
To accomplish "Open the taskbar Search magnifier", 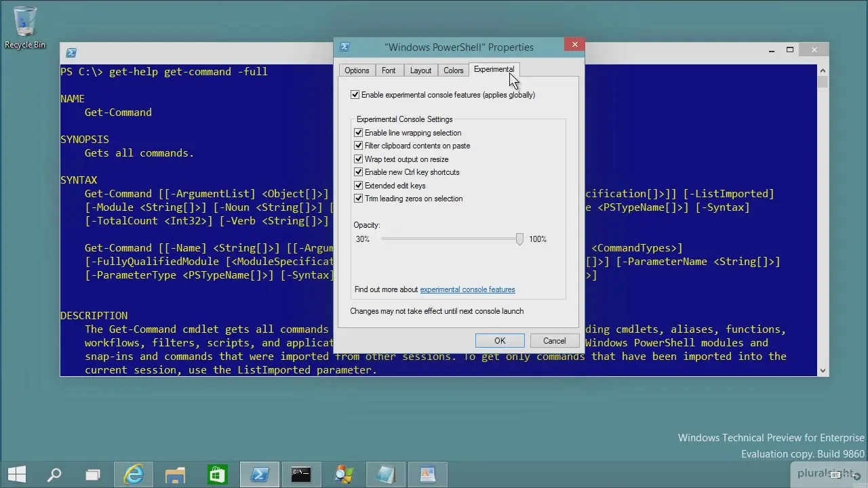I will click(54, 474).
